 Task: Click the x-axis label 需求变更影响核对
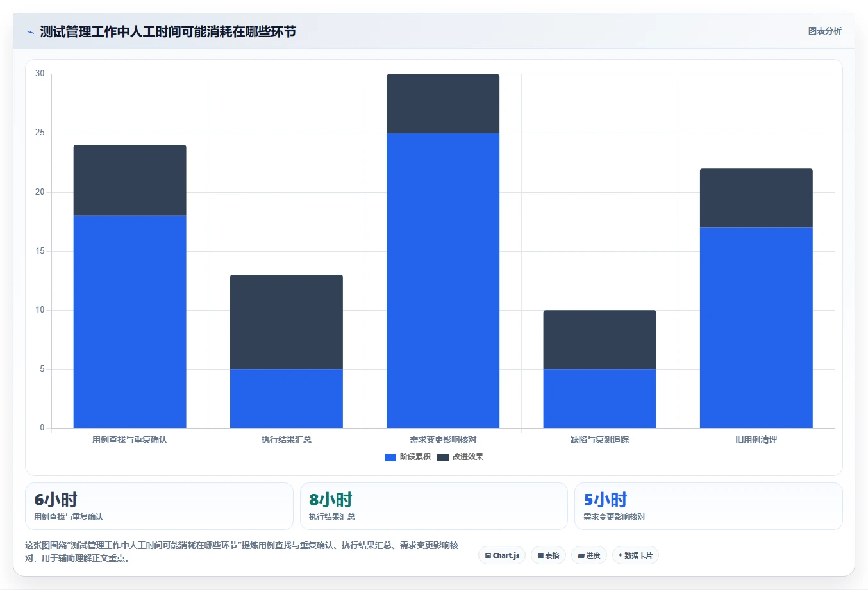pos(443,439)
